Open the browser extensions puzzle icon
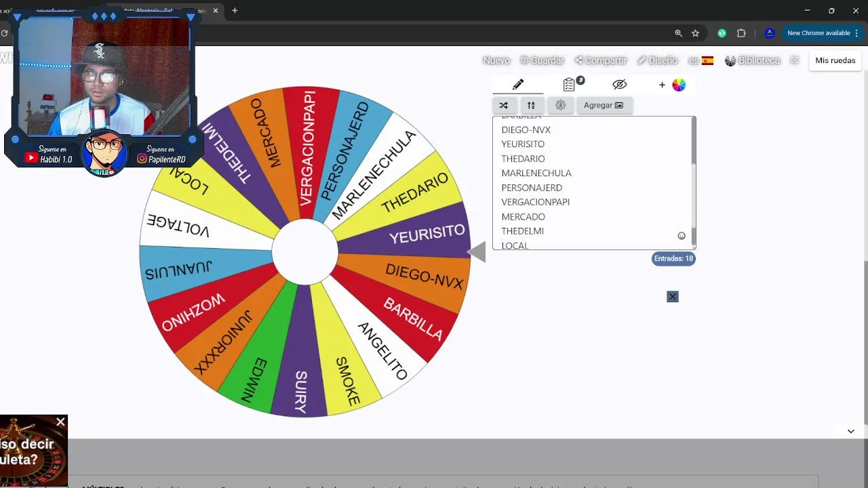 click(x=741, y=33)
